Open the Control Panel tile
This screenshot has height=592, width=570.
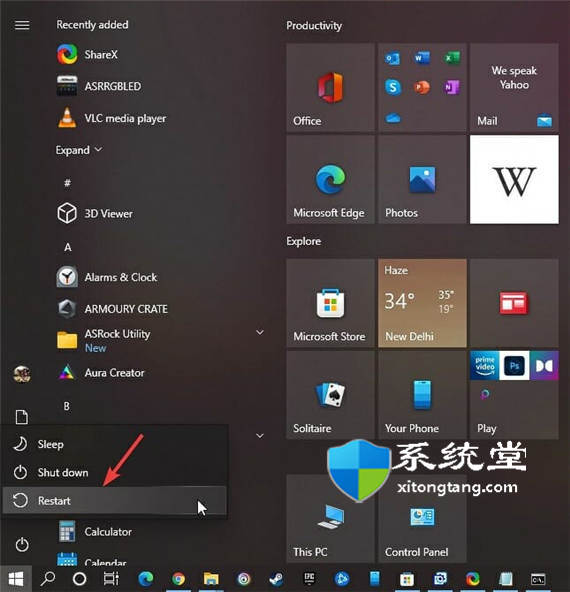[422, 519]
